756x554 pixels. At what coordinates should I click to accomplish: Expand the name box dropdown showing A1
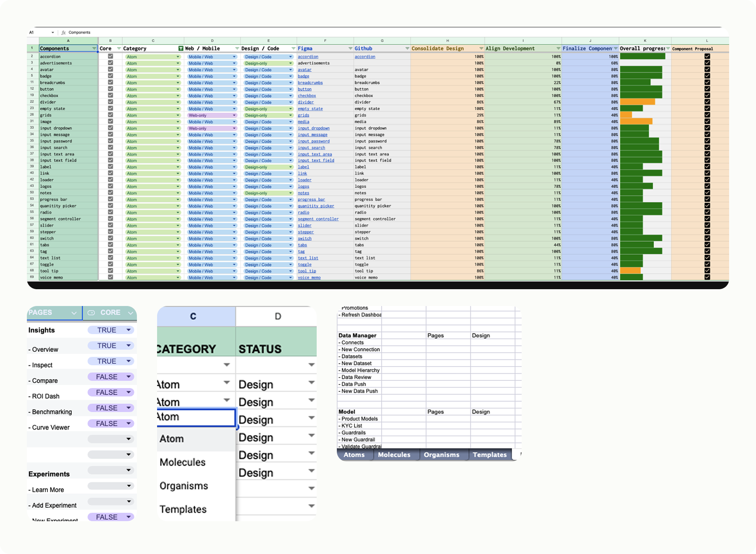click(52, 32)
